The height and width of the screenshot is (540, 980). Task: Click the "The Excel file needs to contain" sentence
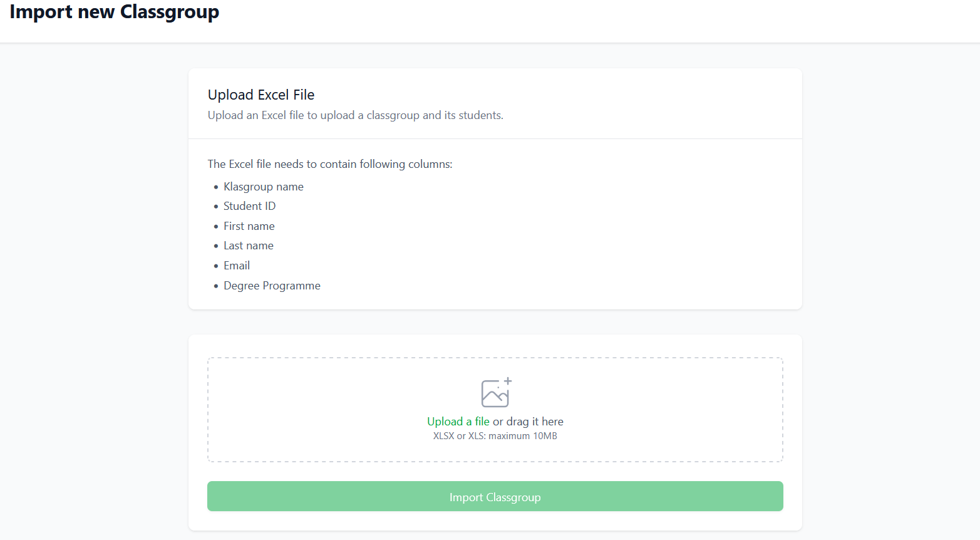(x=330, y=164)
